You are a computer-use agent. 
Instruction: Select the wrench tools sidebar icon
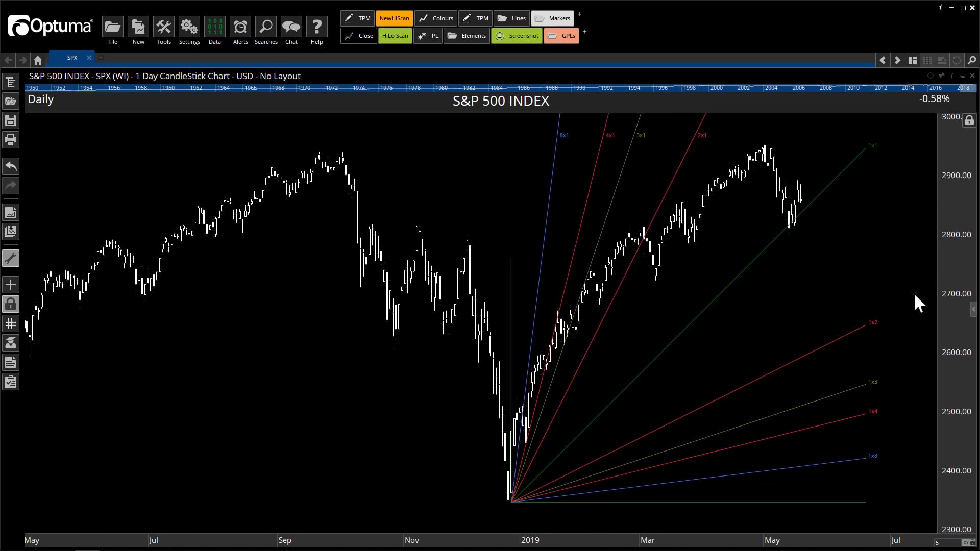[x=11, y=258]
